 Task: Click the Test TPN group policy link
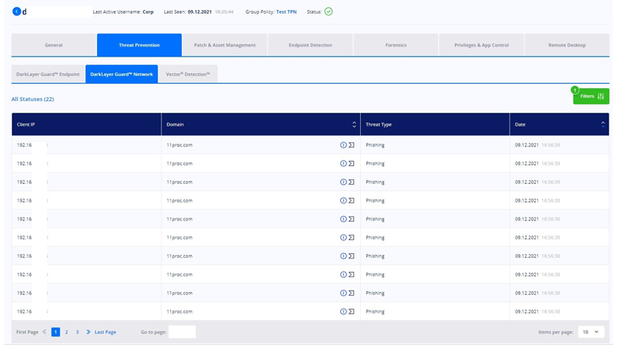(286, 12)
